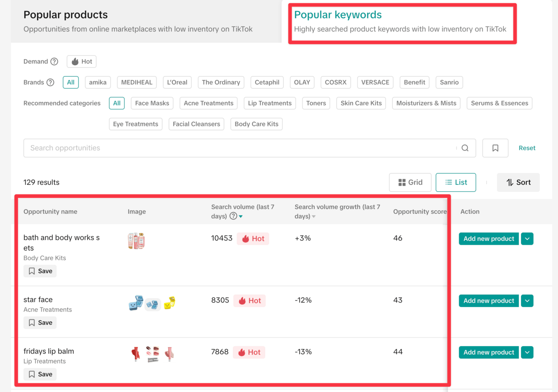Filter by Body Care Kits category chip

pos(257,124)
